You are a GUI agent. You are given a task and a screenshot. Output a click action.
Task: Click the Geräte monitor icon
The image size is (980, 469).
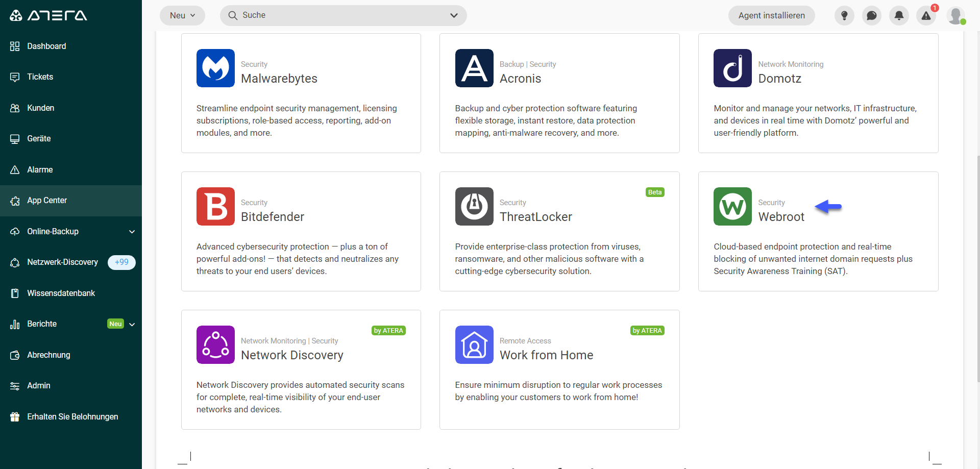[x=15, y=139]
